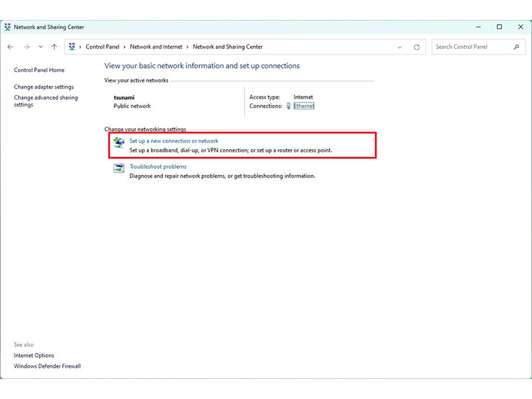Viewport: 532px width, 399px height.
Task: Click the new connection setup icon
Action: click(119, 142)
